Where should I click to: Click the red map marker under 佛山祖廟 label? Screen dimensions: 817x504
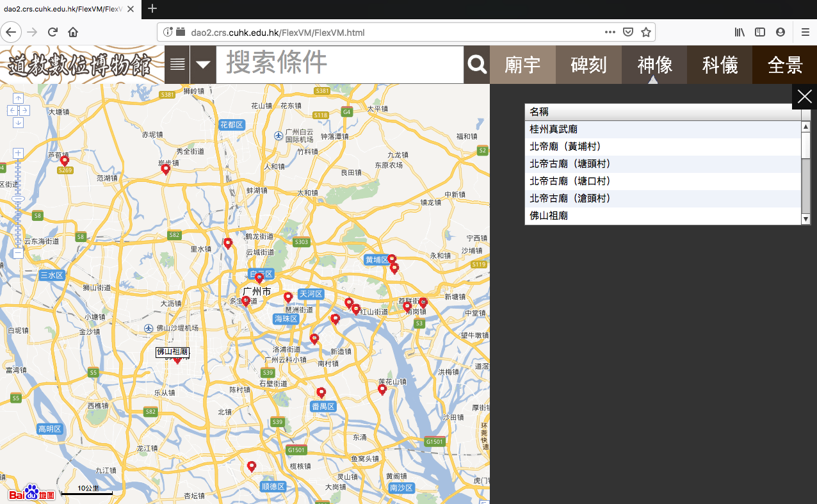[x=177, y=360]
